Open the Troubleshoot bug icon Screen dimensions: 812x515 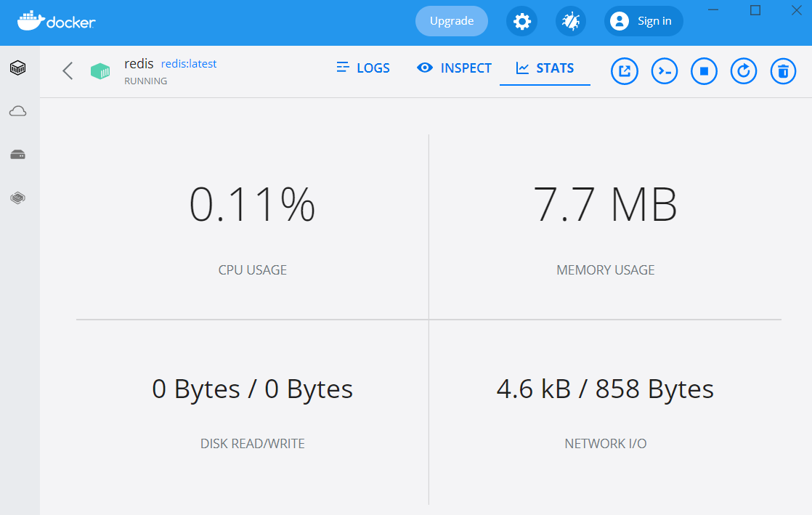tap(571, 21)
